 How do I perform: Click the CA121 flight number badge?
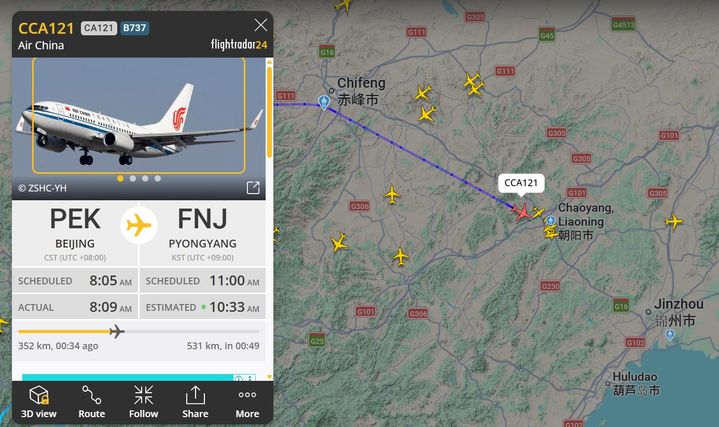(x=99, y=28)
